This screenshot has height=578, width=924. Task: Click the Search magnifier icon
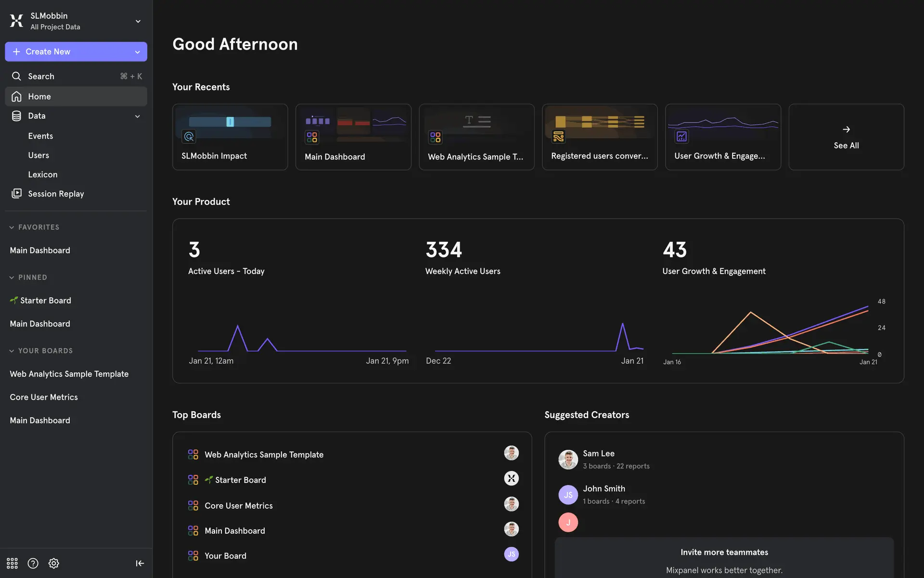pyautogui.click(x=16, y=76)
